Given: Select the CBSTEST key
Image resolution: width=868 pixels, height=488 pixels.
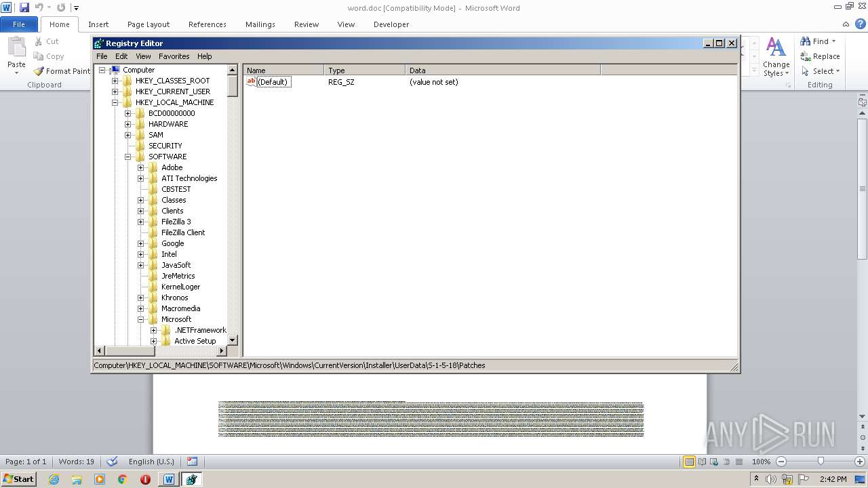Looking at the screenshot, I should point(176,189).
